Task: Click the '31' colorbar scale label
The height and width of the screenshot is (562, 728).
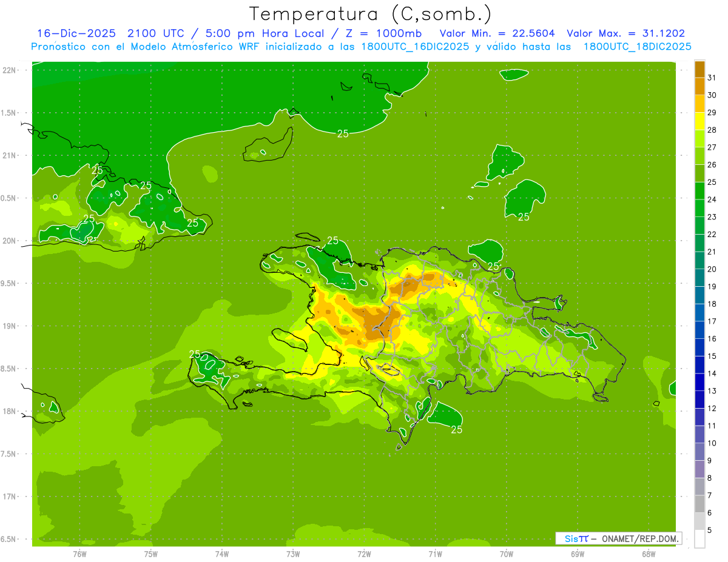Action: 713,78
